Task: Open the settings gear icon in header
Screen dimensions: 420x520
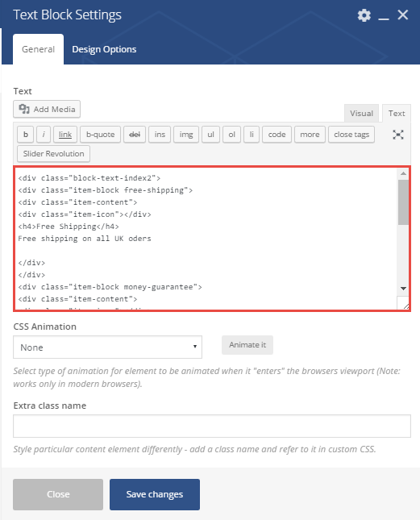Action: [364, 15]
